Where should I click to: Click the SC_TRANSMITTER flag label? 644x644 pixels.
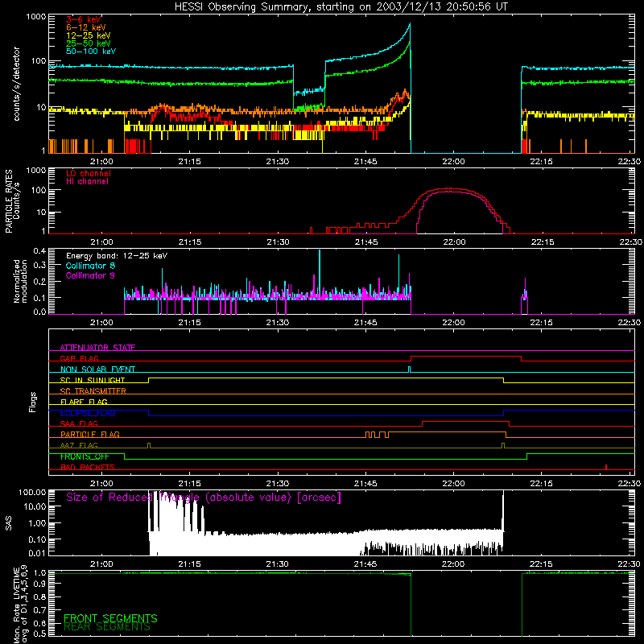click(93, 391)
